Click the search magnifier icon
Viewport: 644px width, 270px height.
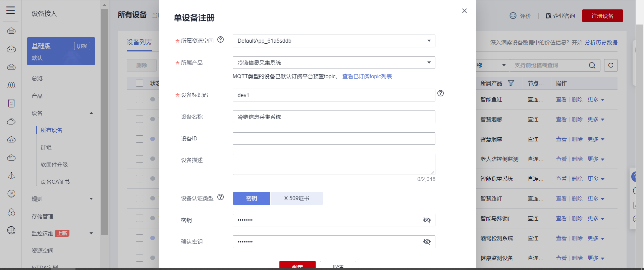592,65
